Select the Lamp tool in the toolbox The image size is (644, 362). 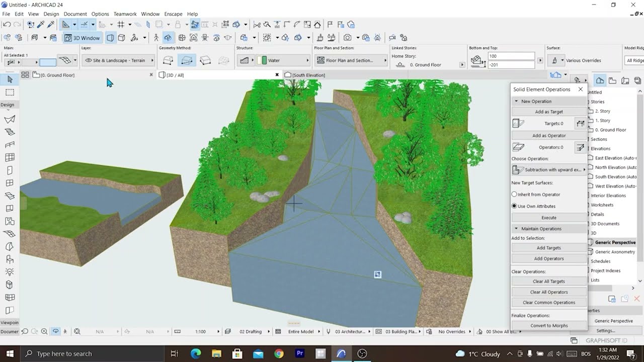(x=10, y=272)
